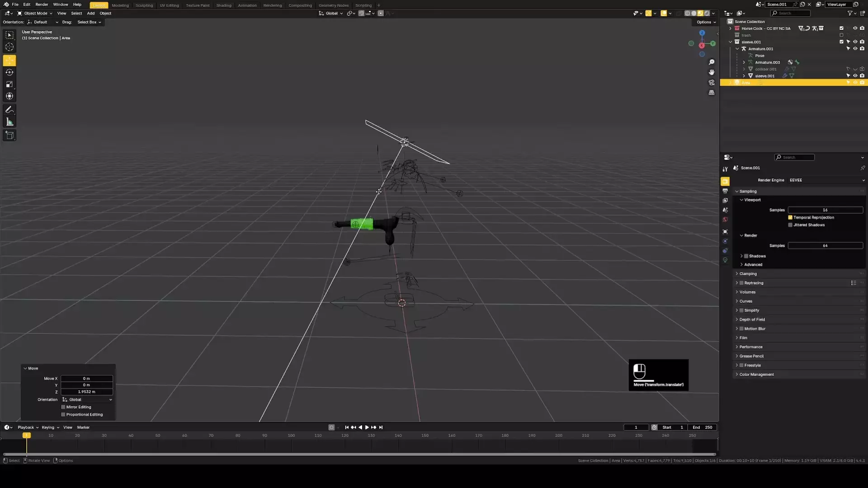Disable Temporal Reprojection checkbox
Image resolution: width=868 pixels, height=488 pixels.
coord(790,217)
